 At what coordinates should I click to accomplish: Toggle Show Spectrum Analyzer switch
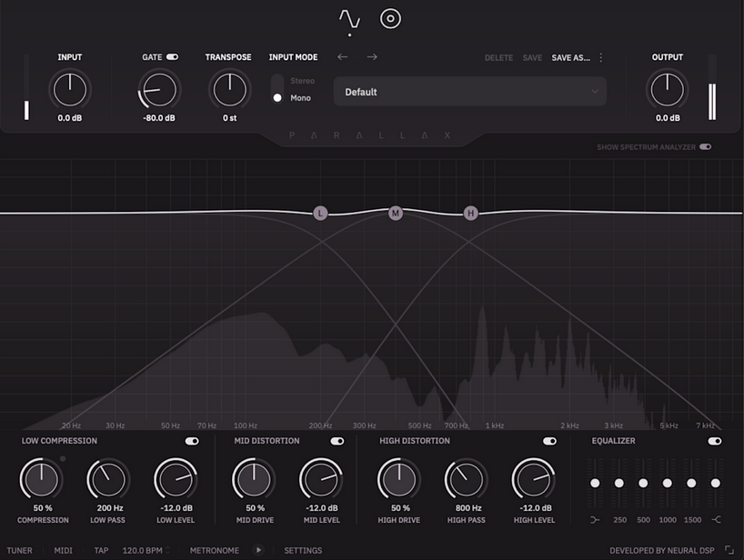[x=706, y=147]
